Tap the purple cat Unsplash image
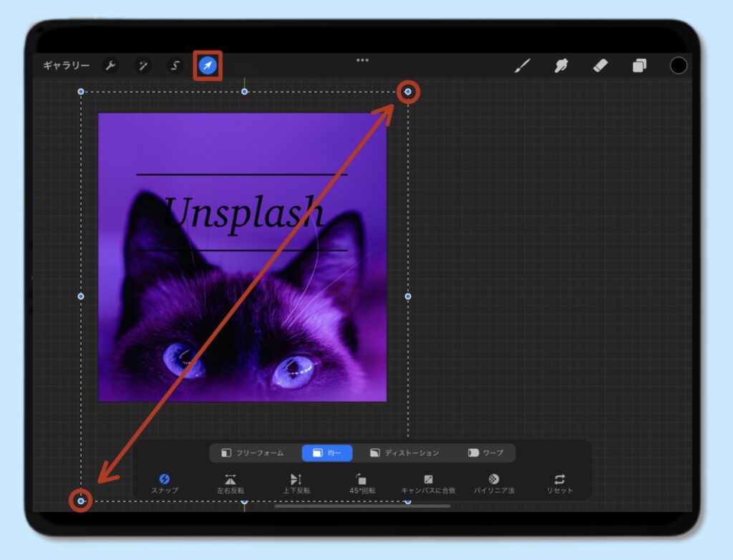This screenshot has height=560, width=733. tap(242, 257)
